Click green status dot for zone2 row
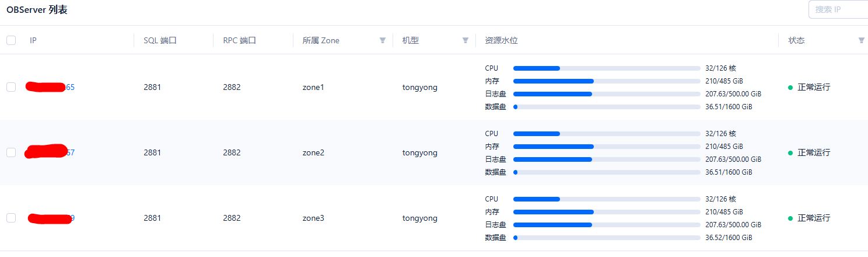This screenshot has width=868, height=257. 790,153
